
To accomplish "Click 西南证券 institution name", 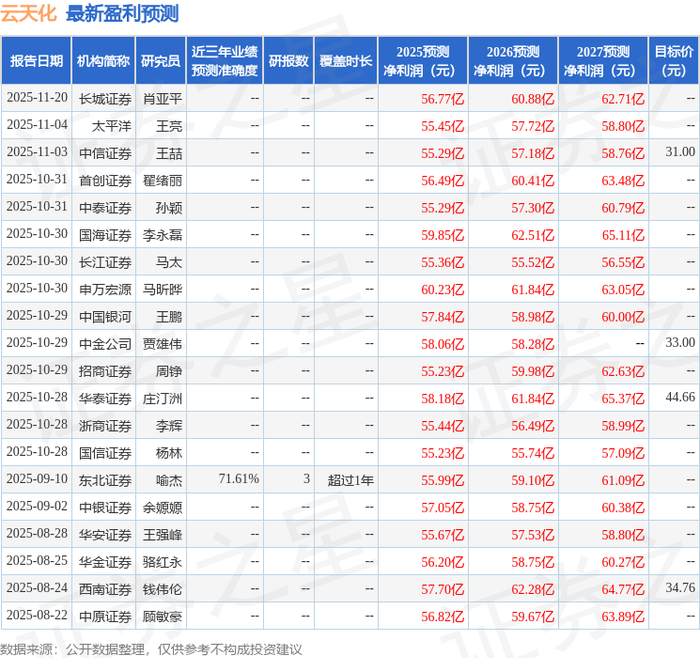I will pos(105,589).
